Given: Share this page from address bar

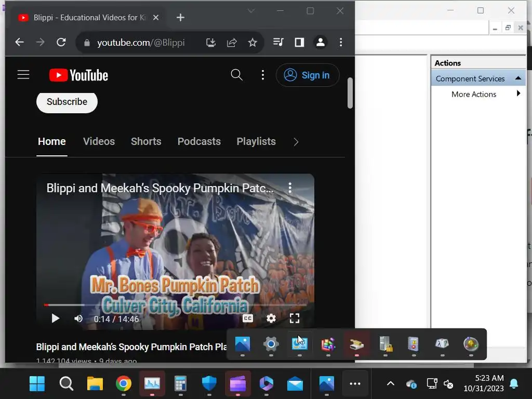Looking at the screenshot, I should (x=232, y=43).
